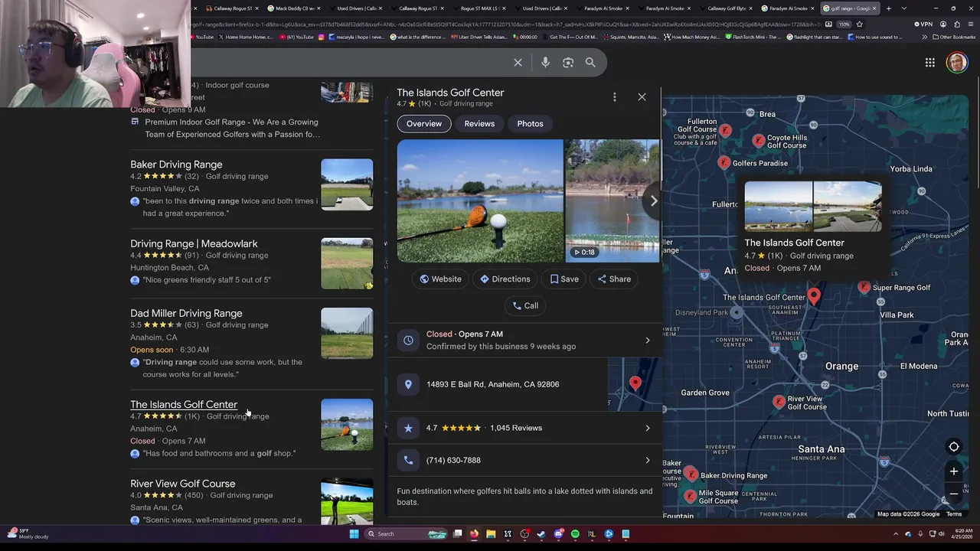Select Baker Driving Range map pin
This screenshot has height=551, width=980.
coord(691,474)
